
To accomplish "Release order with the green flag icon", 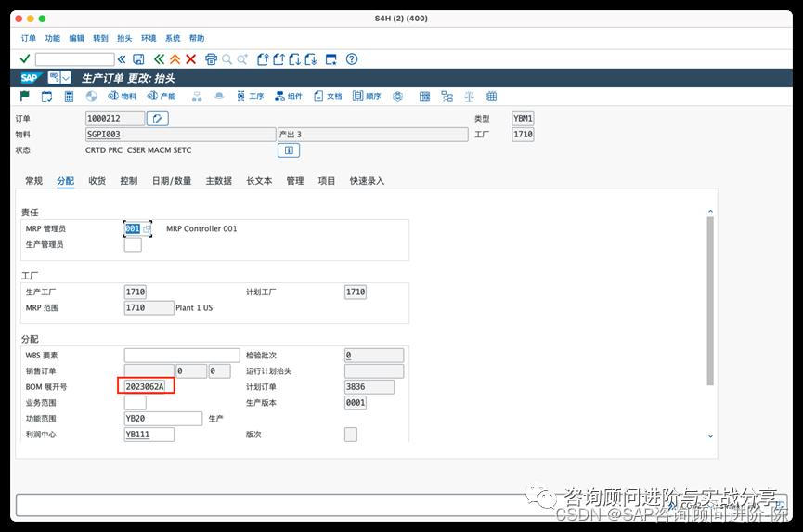I will pyautogui.click(x=24, y=96).
